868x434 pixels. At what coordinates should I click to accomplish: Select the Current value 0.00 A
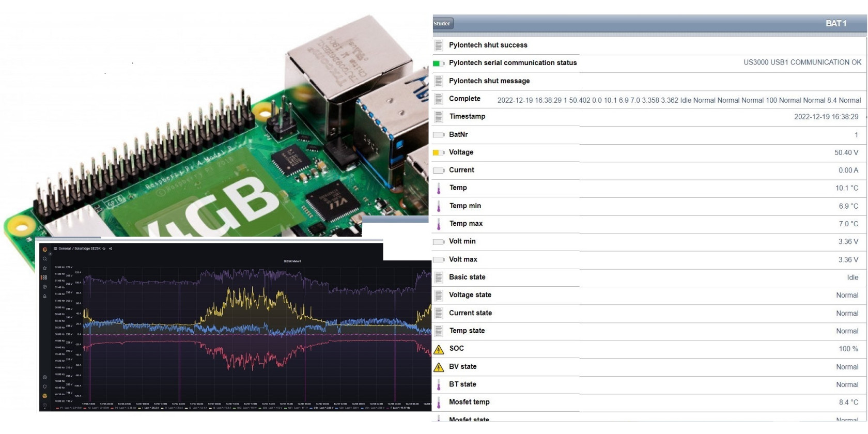(x=848, y=171)
